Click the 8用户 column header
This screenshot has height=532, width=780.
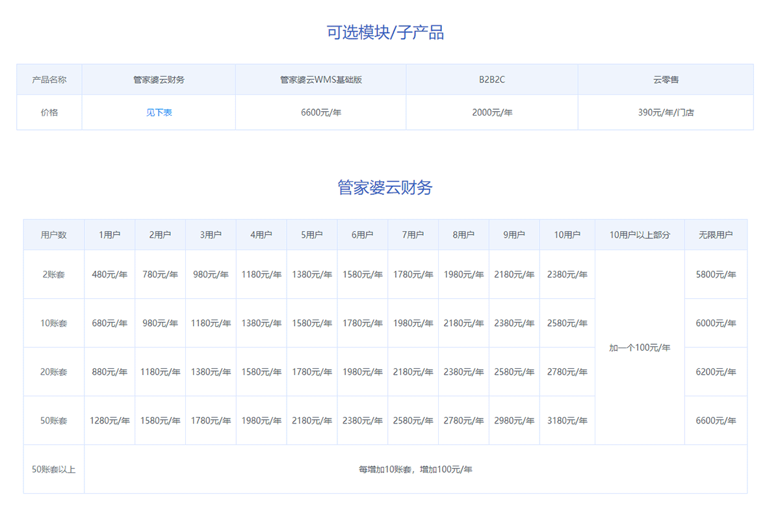click(x=463, y=235)
